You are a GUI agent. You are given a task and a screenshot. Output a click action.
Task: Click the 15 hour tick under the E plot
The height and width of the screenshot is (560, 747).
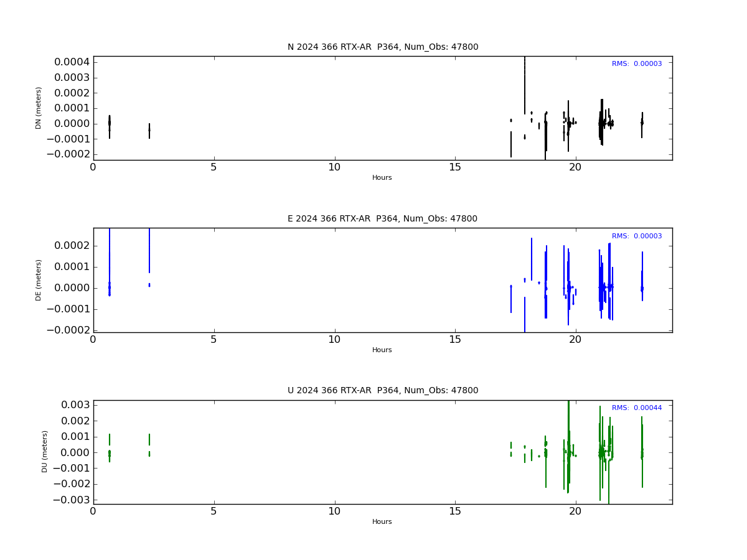click(455, 340)
